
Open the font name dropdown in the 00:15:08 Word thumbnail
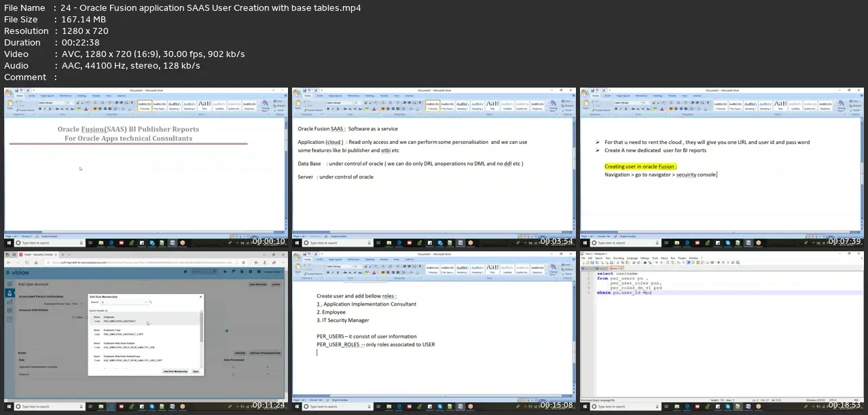click(353, 267)
